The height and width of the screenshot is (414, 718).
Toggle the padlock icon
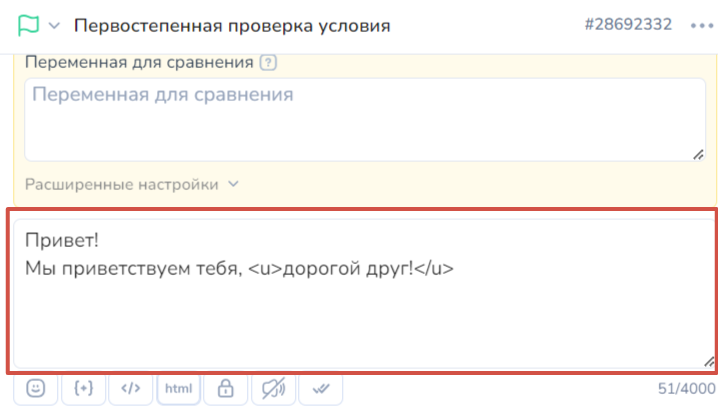click(x=225, y=389)
